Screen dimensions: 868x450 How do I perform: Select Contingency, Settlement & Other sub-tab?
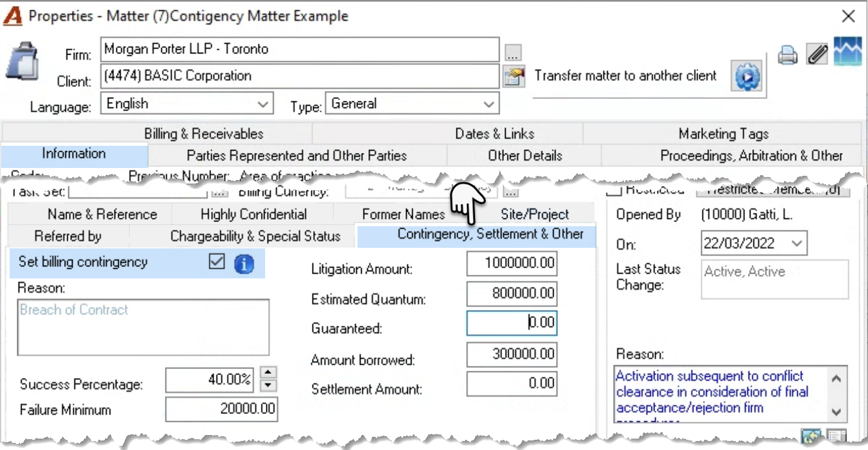click(477, 235)
